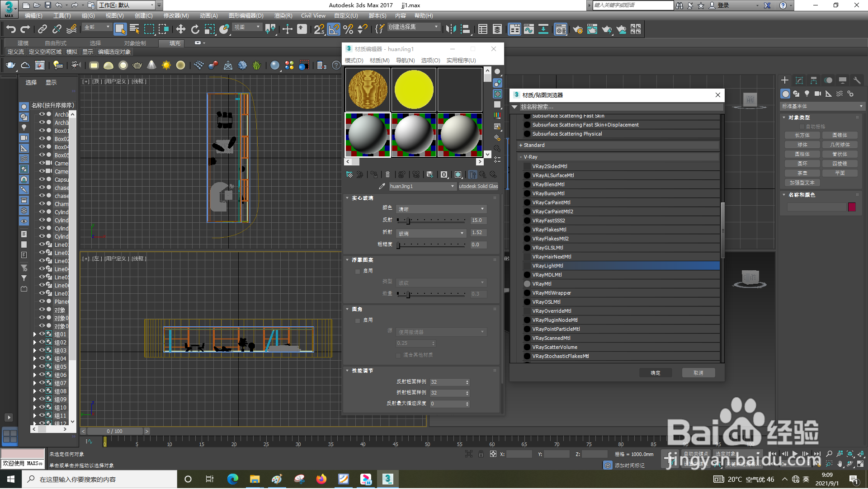Toggle the Angle Snap tool
868x489 pixels.
tap(334, 29)
